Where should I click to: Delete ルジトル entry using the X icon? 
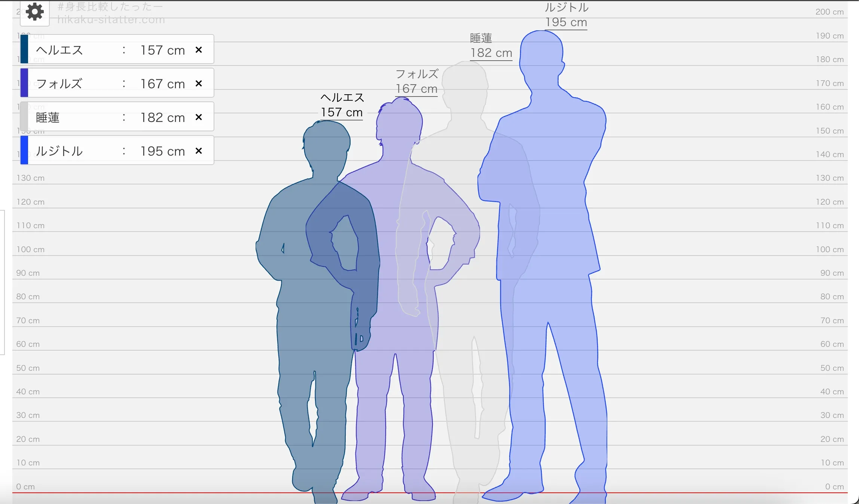pos(199,151)
